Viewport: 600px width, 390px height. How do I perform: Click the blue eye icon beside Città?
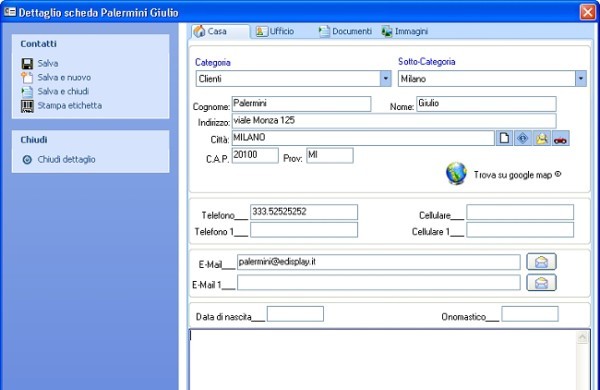click(x=523, y=138)
